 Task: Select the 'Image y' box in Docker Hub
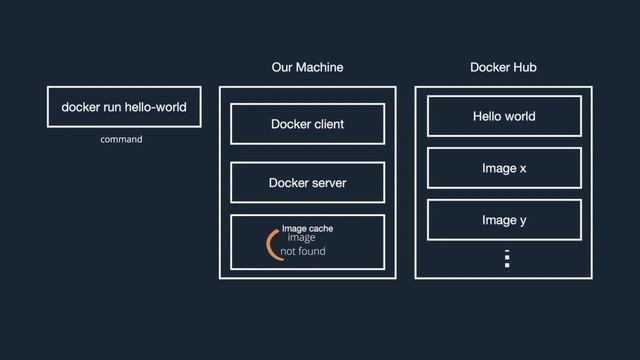coord(504,220)
